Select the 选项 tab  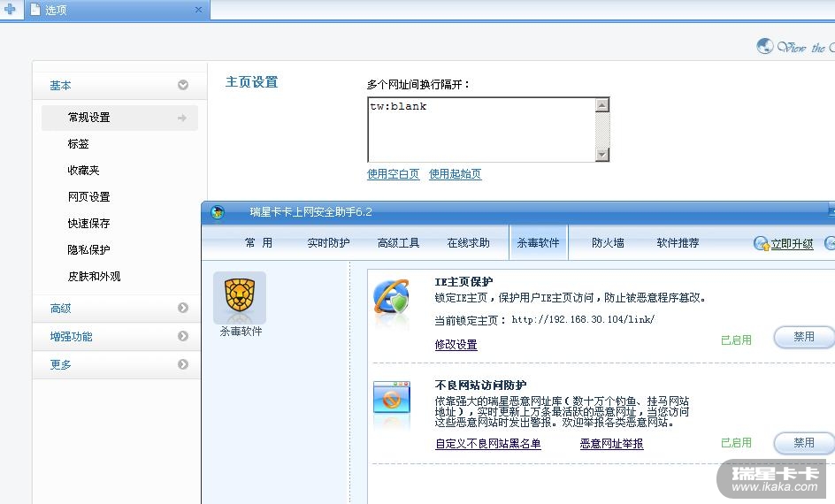(x=117, y=10)
